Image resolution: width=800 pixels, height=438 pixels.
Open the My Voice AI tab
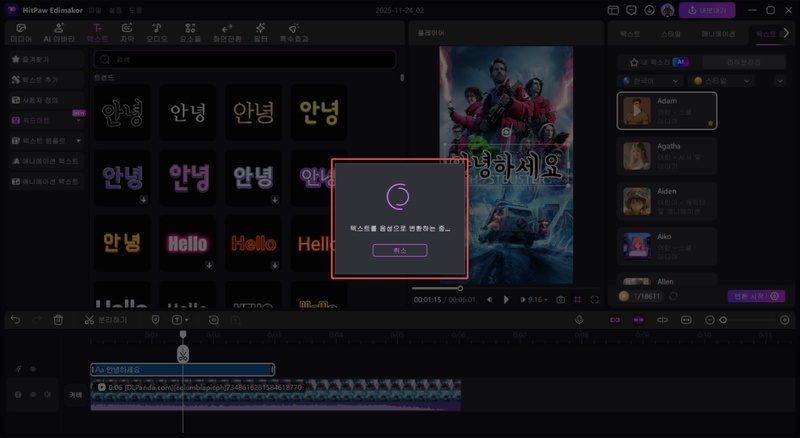(x=659, y=62)
